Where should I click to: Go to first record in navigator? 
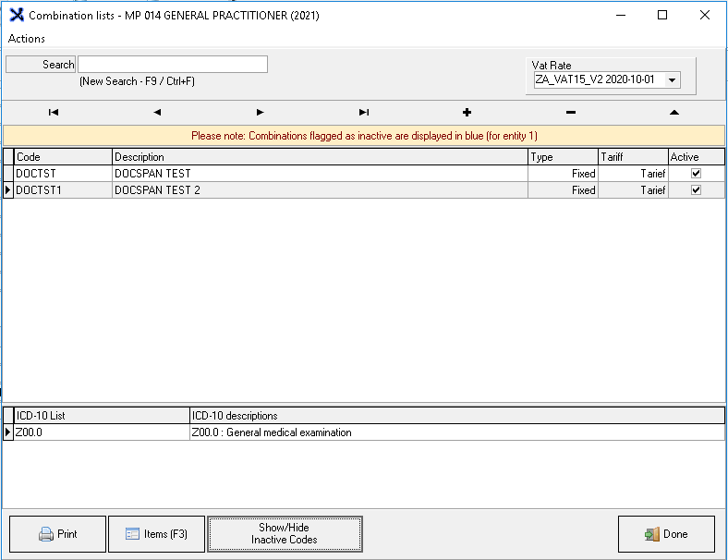point(54,113)
